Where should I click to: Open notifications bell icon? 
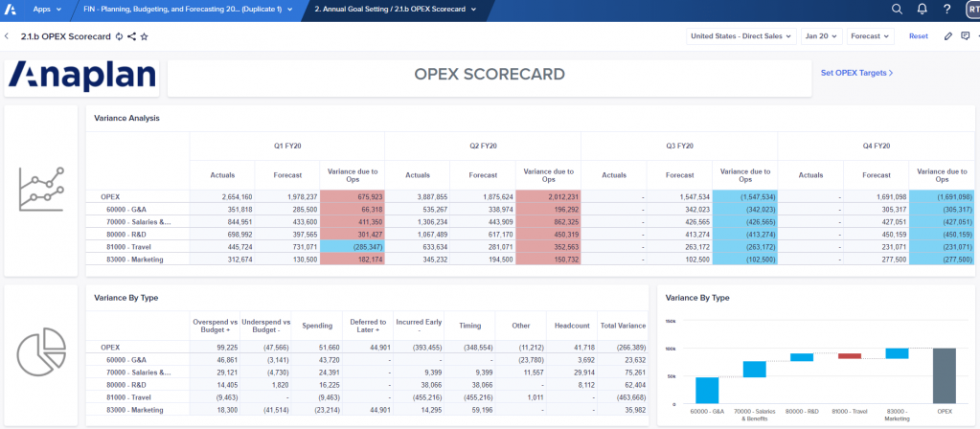tap(922, 9)
